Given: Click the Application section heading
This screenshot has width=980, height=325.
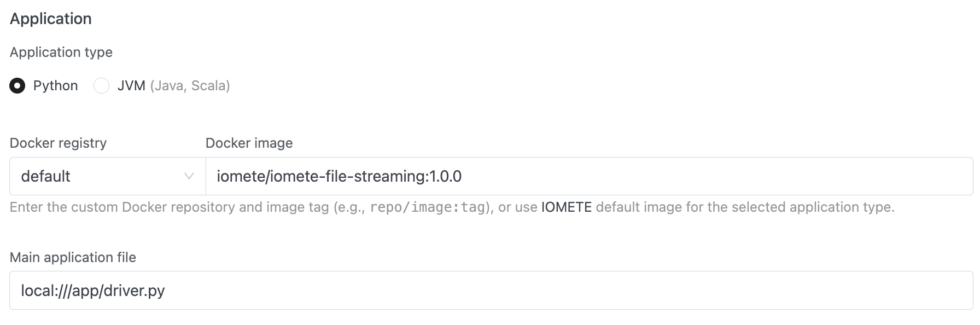Looking at the screenshot, I should click(x=51, y=19).
